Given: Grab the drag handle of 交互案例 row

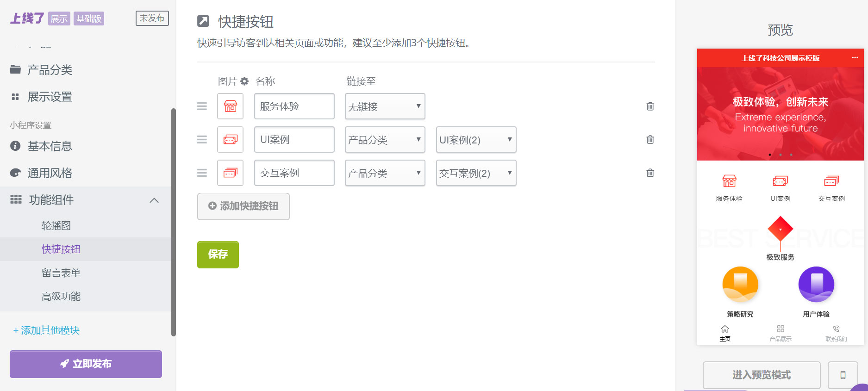Looking at the screenshot, I should click(x=202, y=173).
